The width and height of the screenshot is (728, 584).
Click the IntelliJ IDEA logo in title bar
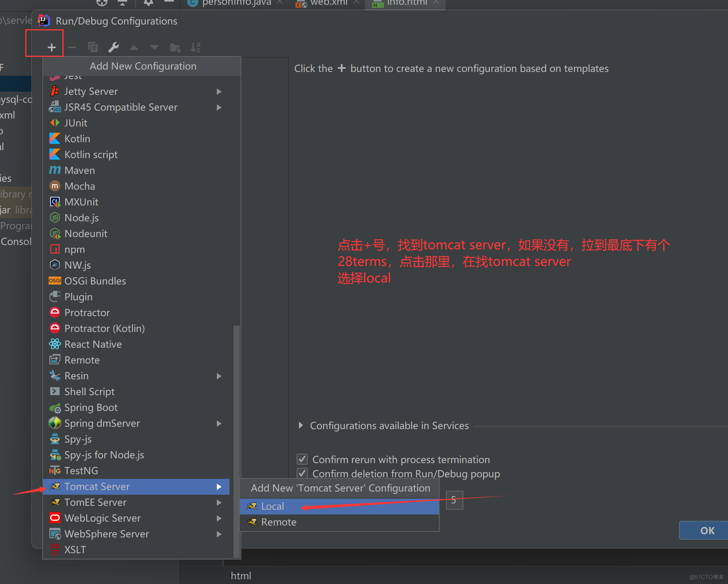click(43, 20)
